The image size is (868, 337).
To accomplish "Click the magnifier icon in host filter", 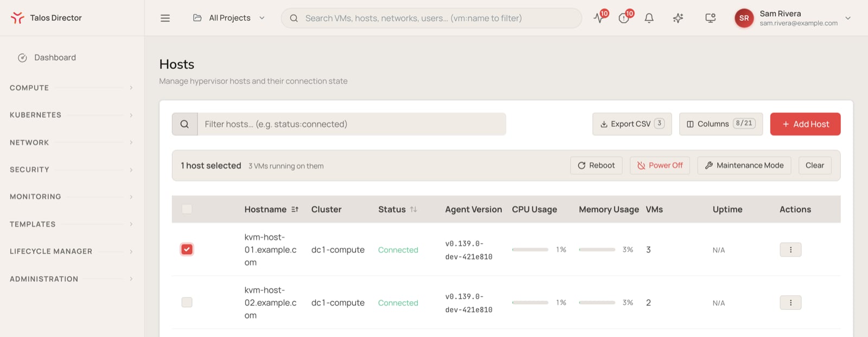I will pyautogui.click(x=184, y=124).
